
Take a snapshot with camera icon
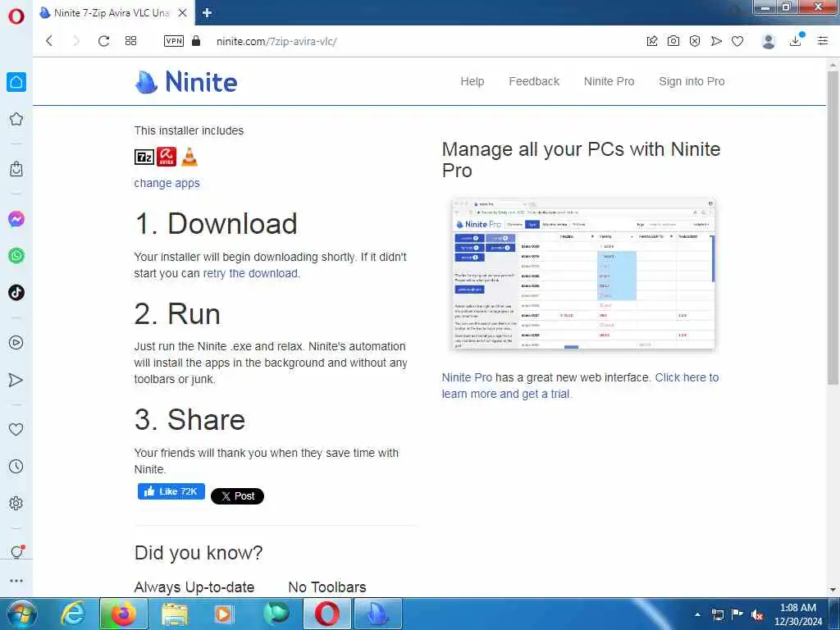point(673,41)
